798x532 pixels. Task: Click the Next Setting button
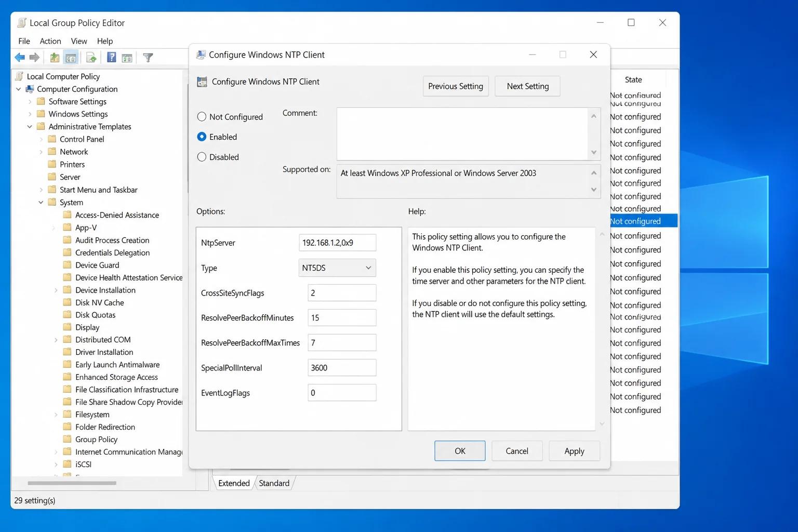pos(528,86)
